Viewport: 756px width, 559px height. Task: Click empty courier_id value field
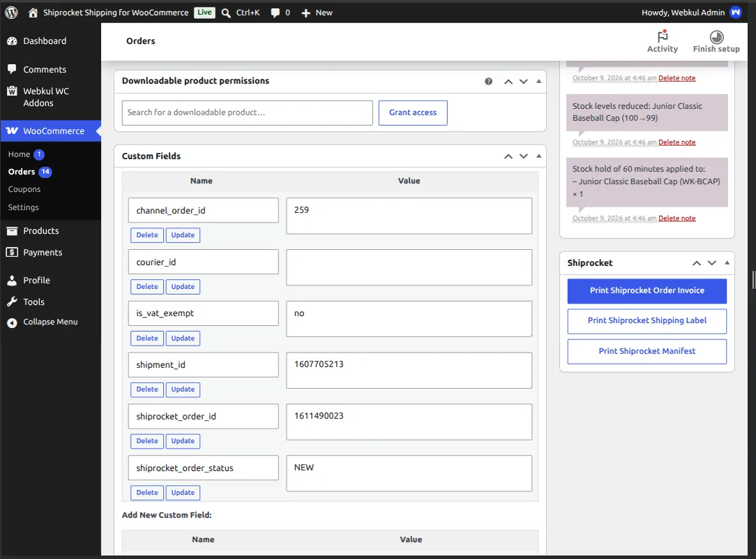(x=409, y=268)
